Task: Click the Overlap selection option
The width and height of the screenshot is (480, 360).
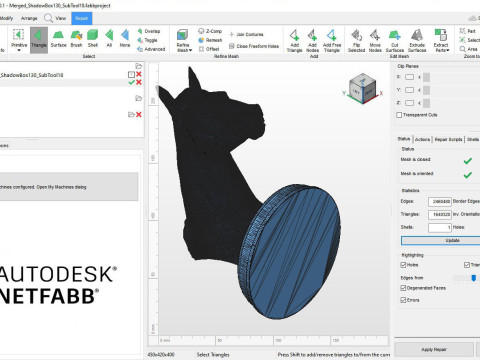Action: [x=149, y=31]
